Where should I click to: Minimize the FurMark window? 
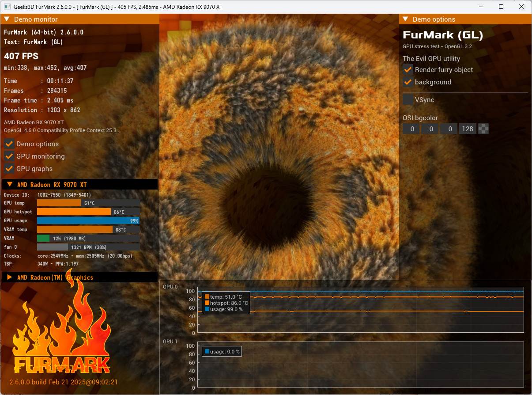tap(481, 7)
